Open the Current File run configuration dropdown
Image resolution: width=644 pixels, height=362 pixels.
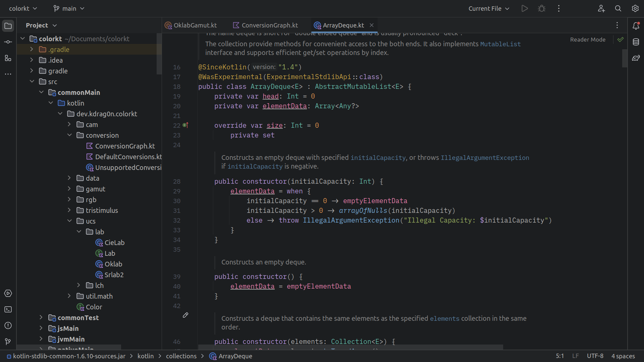(x=489, y=8)
